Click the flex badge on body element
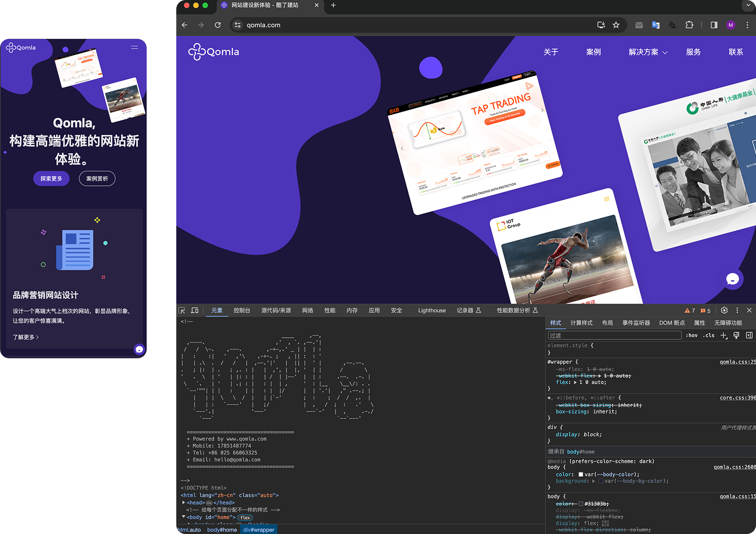756x534 pixels. (245, 517)
